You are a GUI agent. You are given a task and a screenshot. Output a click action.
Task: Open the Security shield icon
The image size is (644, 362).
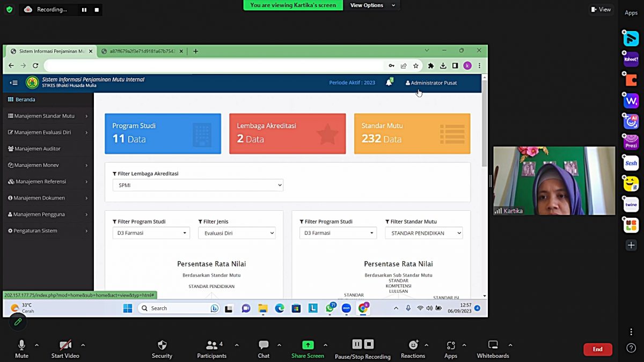point(162,345)
